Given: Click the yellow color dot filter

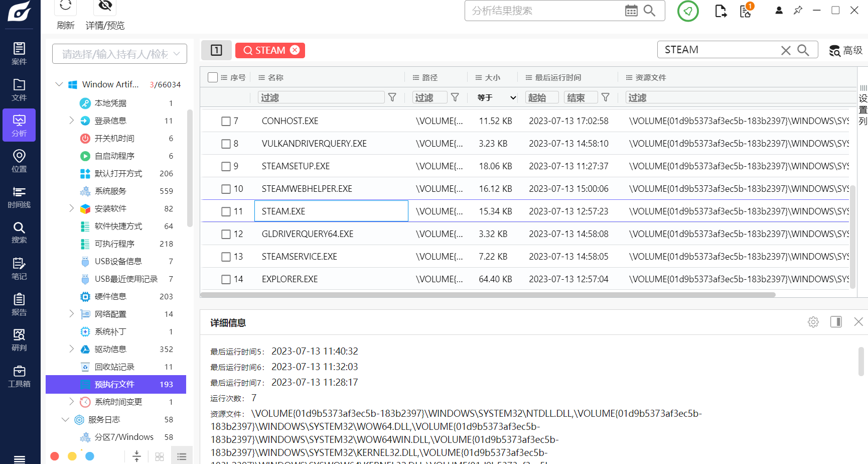Looking at the screenshot, I should (x=72, y=456).
